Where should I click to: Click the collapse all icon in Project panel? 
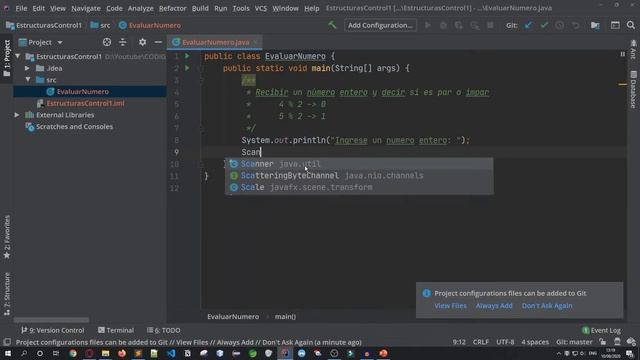[122, 42]
